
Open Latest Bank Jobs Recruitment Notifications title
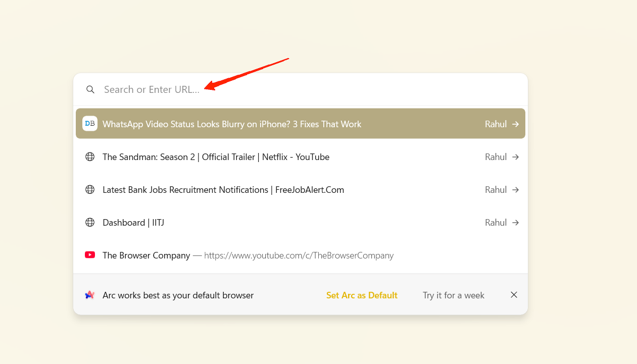[223, 190]
